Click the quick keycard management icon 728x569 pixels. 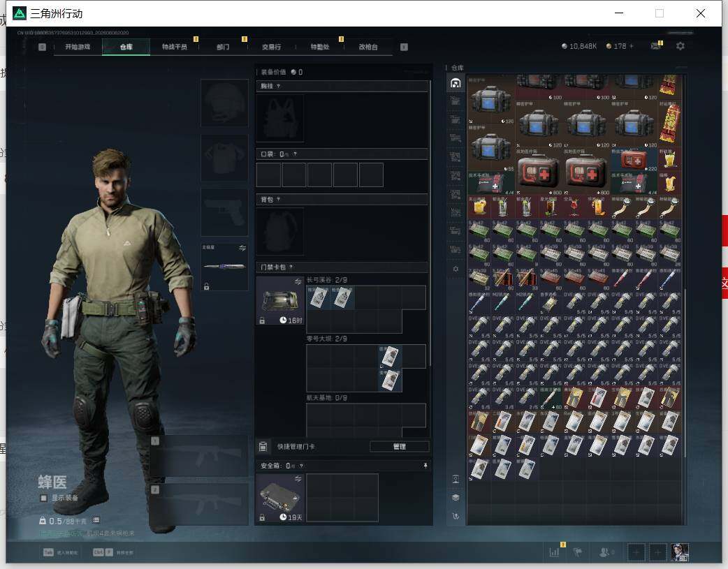pos(263,447)
